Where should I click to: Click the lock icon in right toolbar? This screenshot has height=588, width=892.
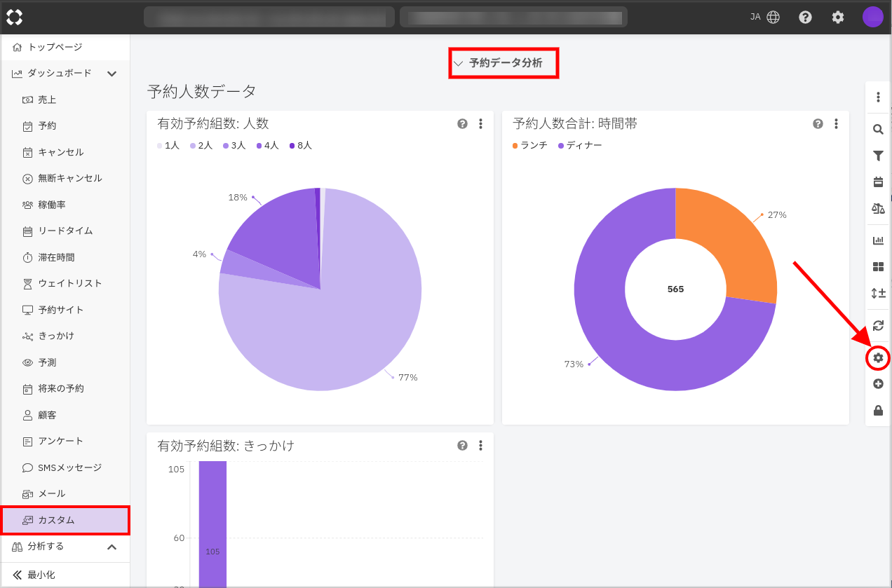[x=878, y=411]
